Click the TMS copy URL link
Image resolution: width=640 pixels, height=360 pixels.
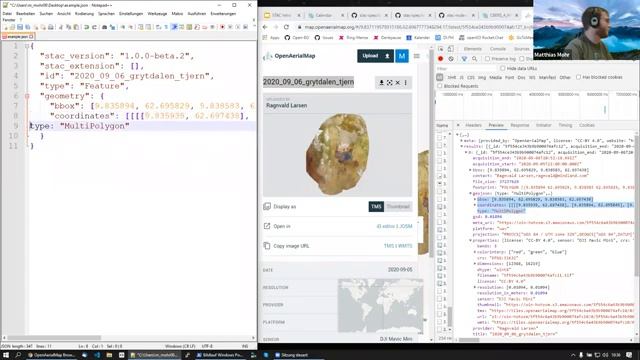click(388, 246)
